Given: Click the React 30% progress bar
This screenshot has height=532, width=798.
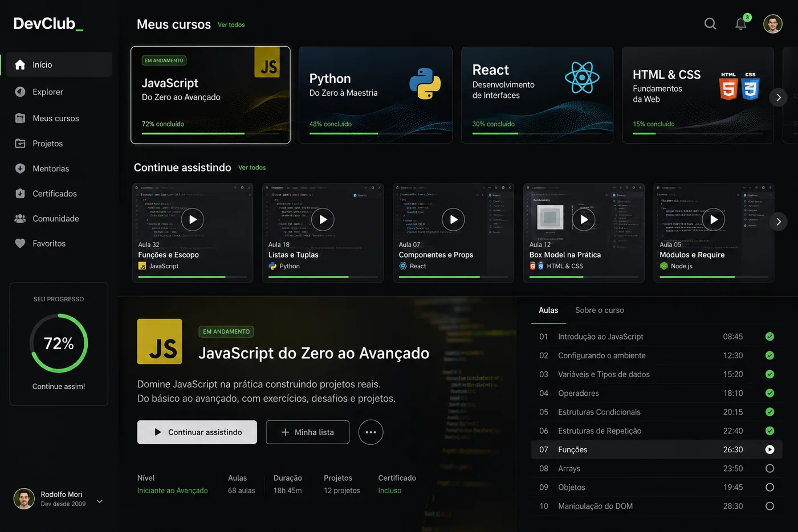Looking at the screenshot, I should coord(538,133).
